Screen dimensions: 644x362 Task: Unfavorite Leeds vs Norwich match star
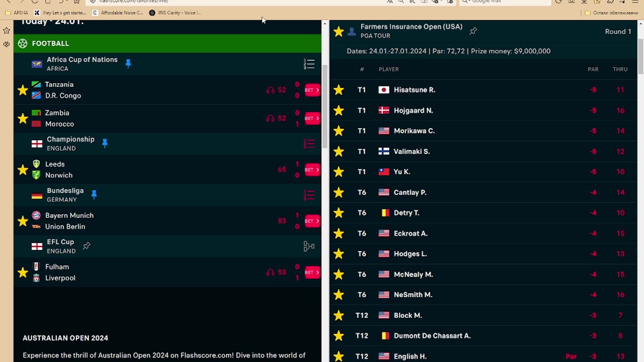pos(23,169)
